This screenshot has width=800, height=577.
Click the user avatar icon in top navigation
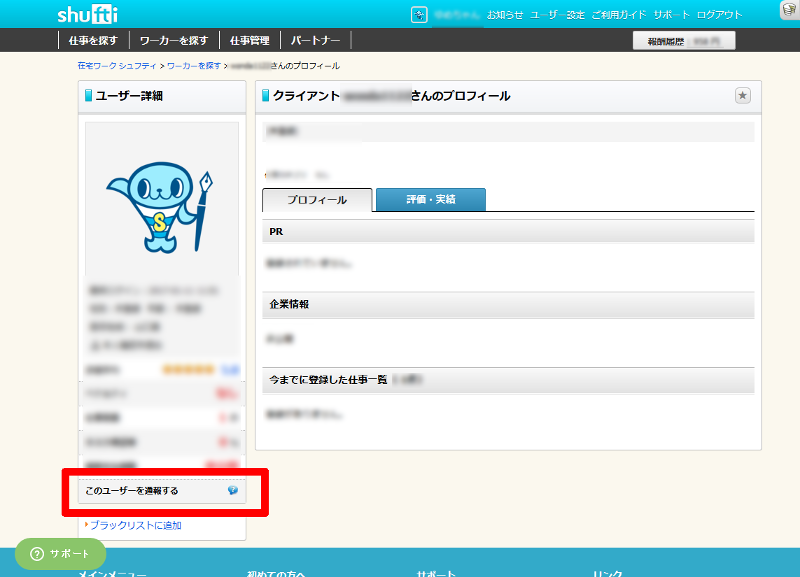[x=419, y=15]
